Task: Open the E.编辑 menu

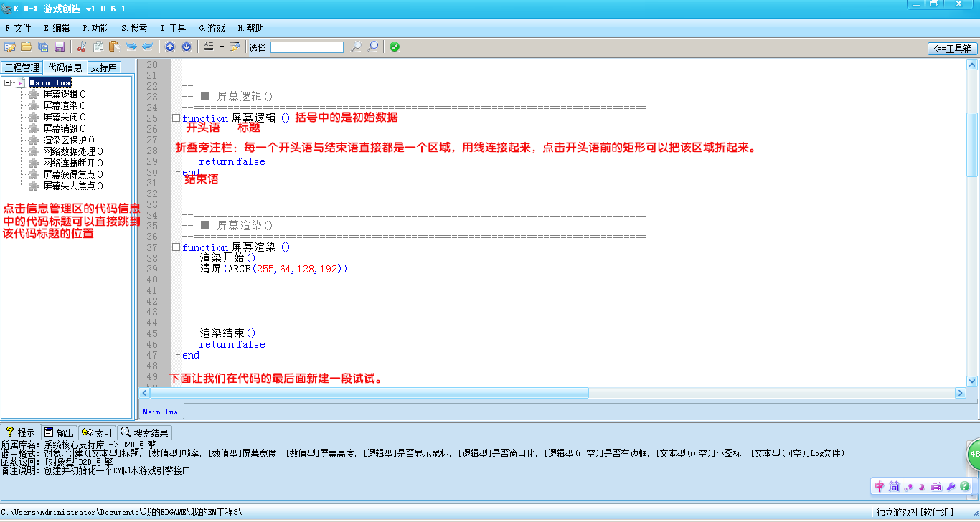Action: click(57, 29)
